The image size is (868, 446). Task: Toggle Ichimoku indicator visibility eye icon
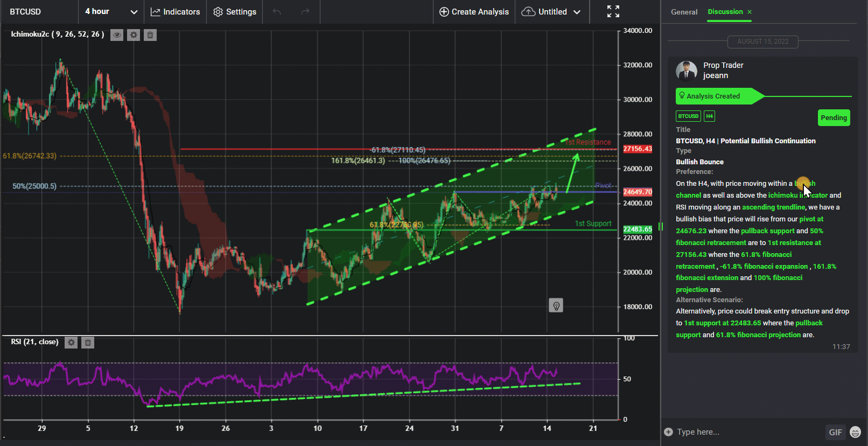point(117,35)
